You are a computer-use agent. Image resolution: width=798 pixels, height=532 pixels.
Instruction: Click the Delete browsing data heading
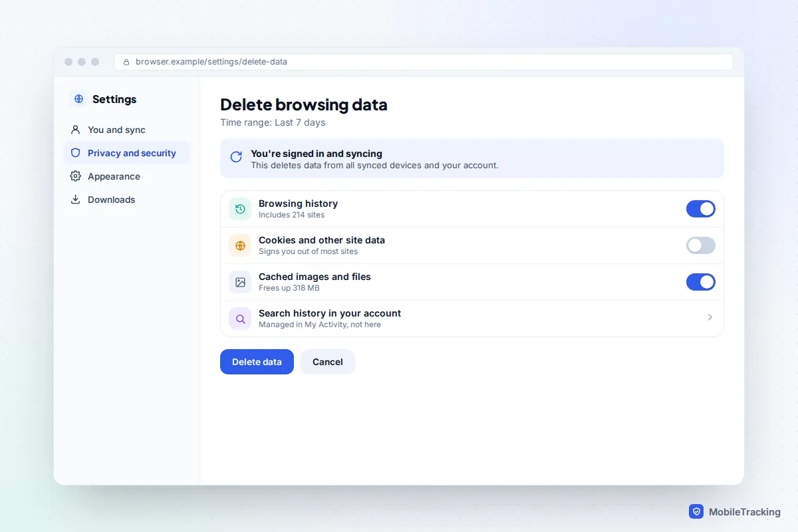[304, 104]
